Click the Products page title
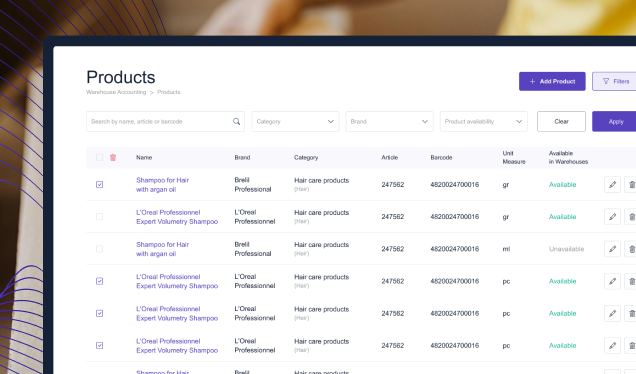 click(121, 77)
